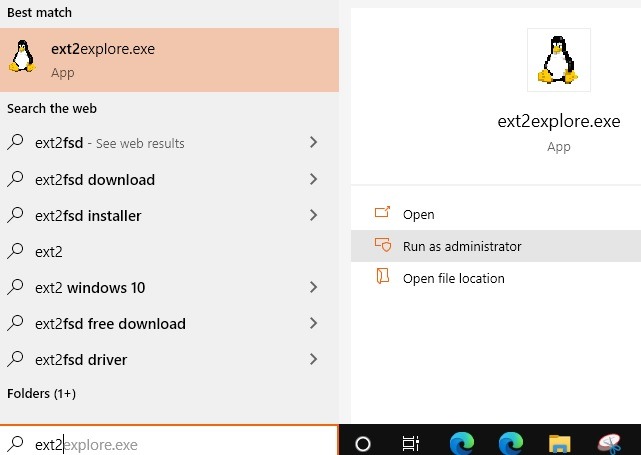This screenshot has height=455, width=641.
Task: Choose Run as administrator
Action: pos(496,246)
